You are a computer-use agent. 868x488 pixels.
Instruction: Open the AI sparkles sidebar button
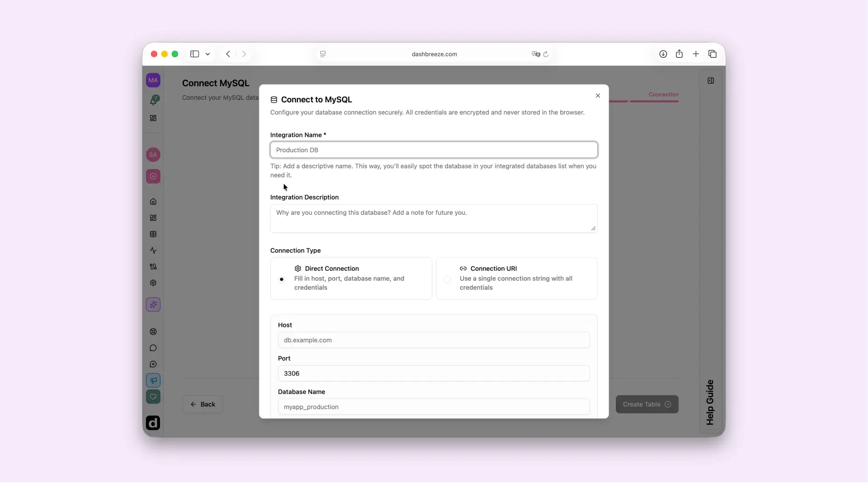coord(153,305)
